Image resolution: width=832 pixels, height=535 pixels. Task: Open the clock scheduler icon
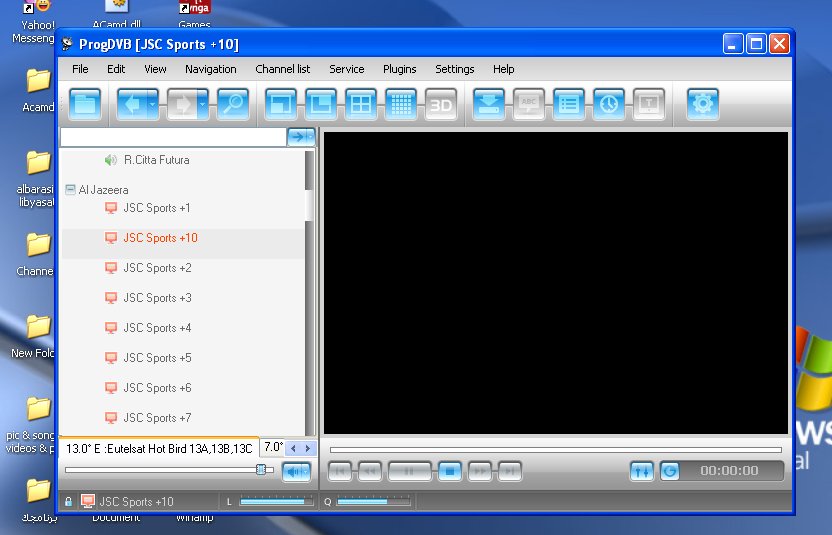click(609, 104)
